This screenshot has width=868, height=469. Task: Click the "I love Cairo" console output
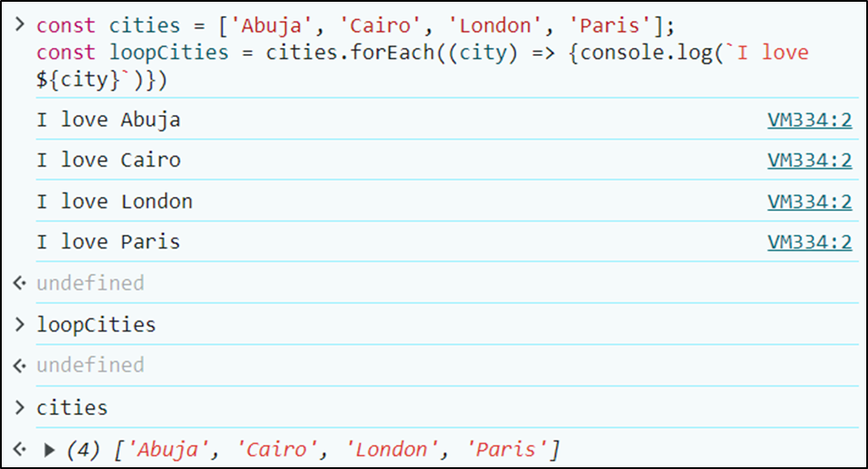[108, 160]
